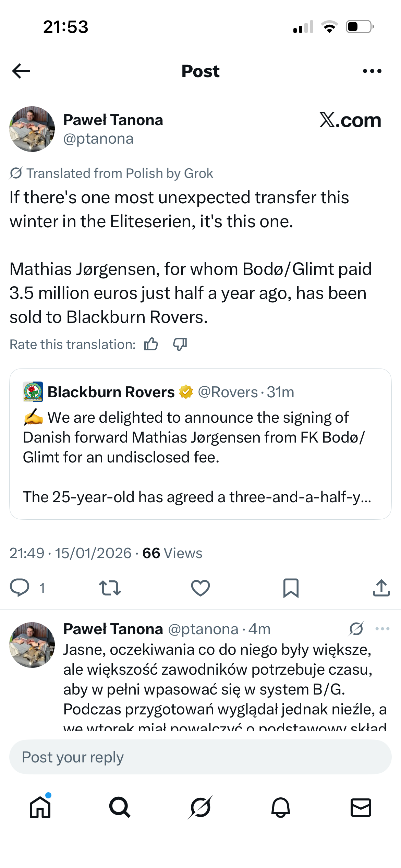Tap Paweł Tanona's profile picture at top
Image resolution: width=401 pixels, height=868 pixels.
(32, 129)
